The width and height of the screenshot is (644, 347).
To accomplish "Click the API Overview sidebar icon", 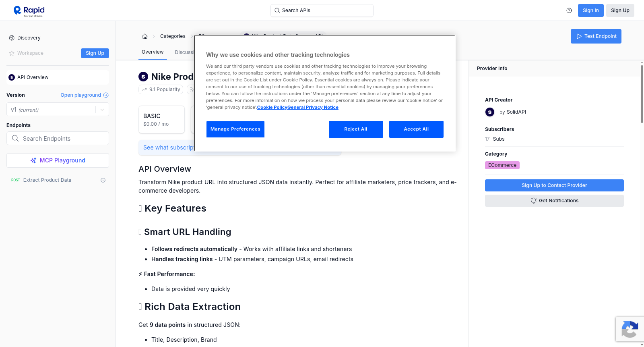I will tap(12, 77).
